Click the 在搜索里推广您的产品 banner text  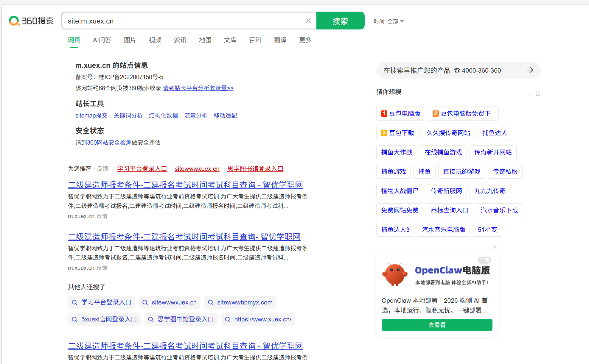tap(417, 71)
